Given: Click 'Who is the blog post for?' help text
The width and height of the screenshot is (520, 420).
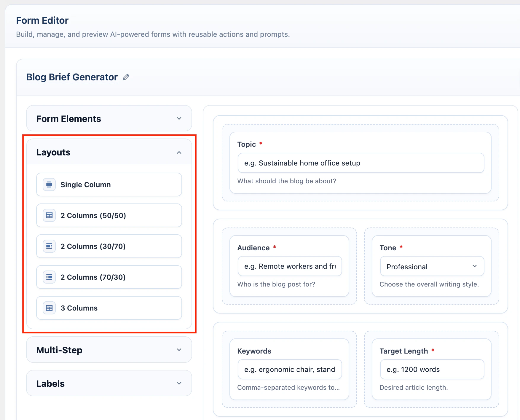Looking at the screenshot, I should pyautogui.click(x=276, y=284).
